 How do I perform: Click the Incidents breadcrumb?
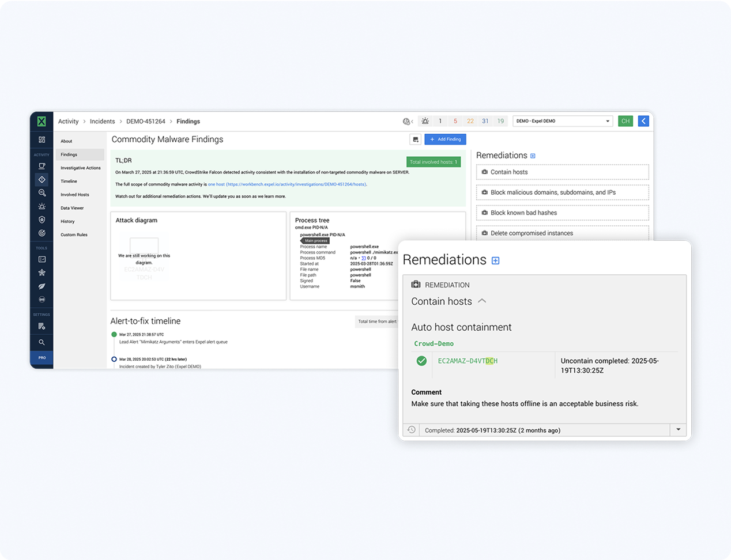click(x=102, y=122)
